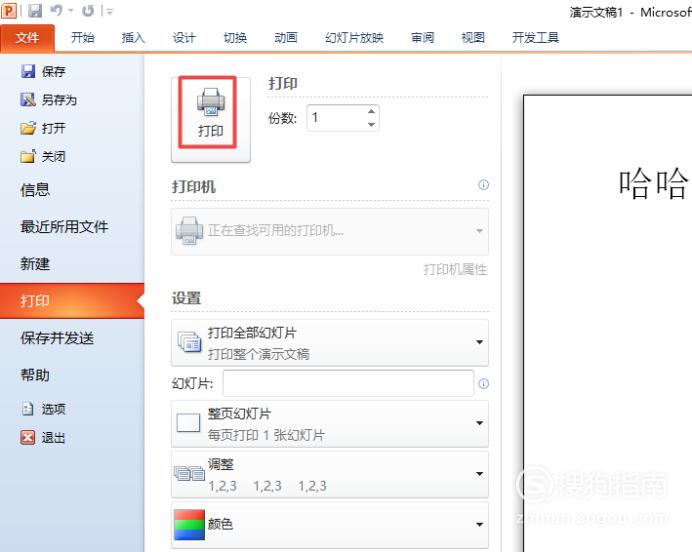Select 新建 in the backstage menu
The width and height of the screenshot is (692, 552).
point(35,264)
